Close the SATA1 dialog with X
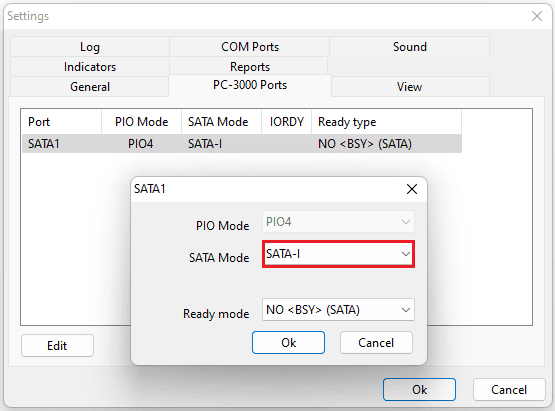 point(412,189)
